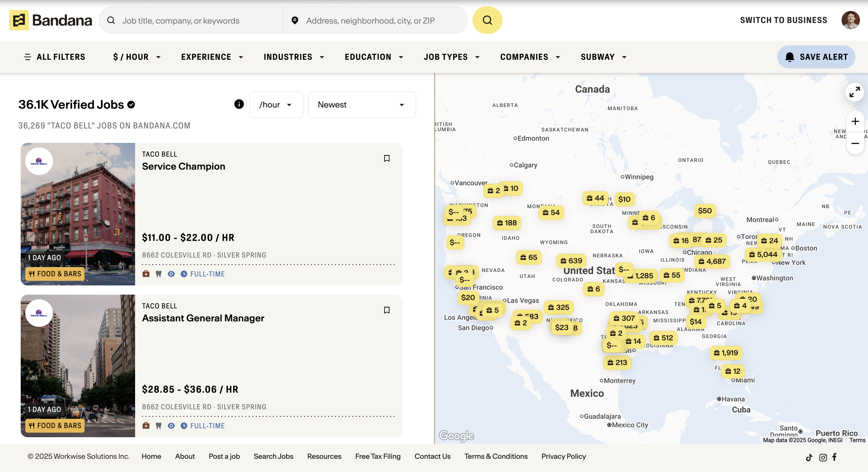Screen dimensions: 868x472
Task: Open the Privacy Policy link
Action: coord(563,456)
